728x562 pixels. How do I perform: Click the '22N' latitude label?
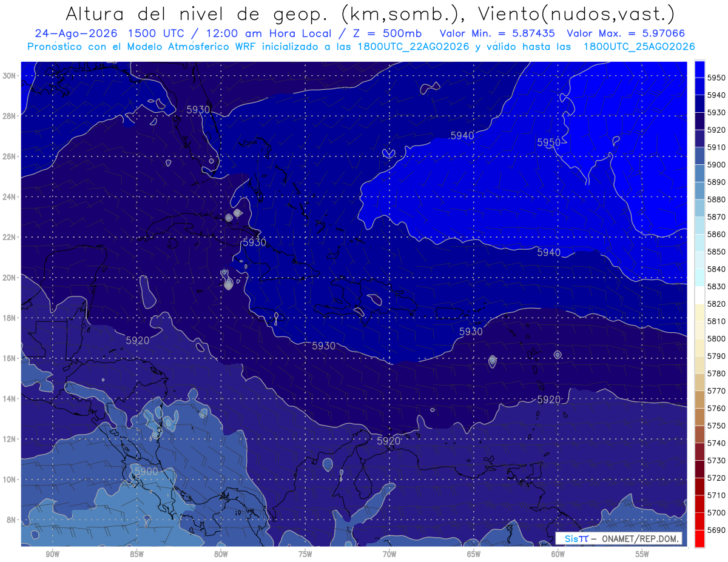tap(9, 237)
